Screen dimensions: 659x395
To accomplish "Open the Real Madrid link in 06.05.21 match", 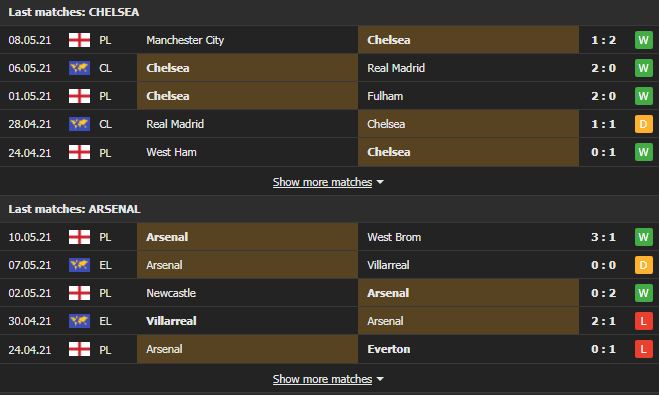I will [396, 68].
